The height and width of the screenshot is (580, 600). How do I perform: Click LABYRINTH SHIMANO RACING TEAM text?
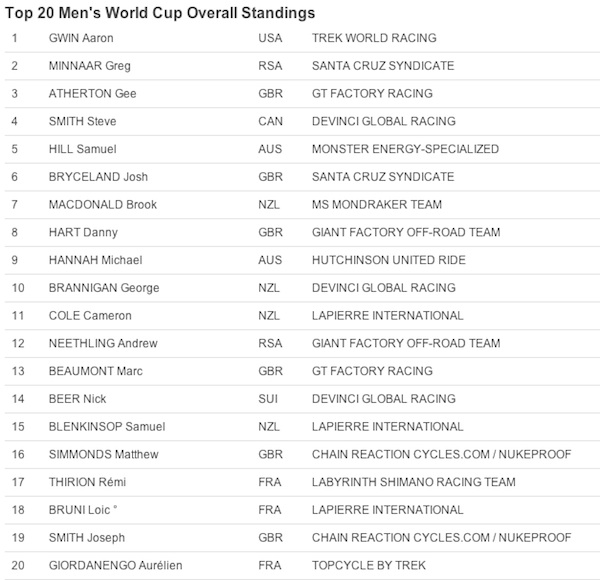point(414,482)
